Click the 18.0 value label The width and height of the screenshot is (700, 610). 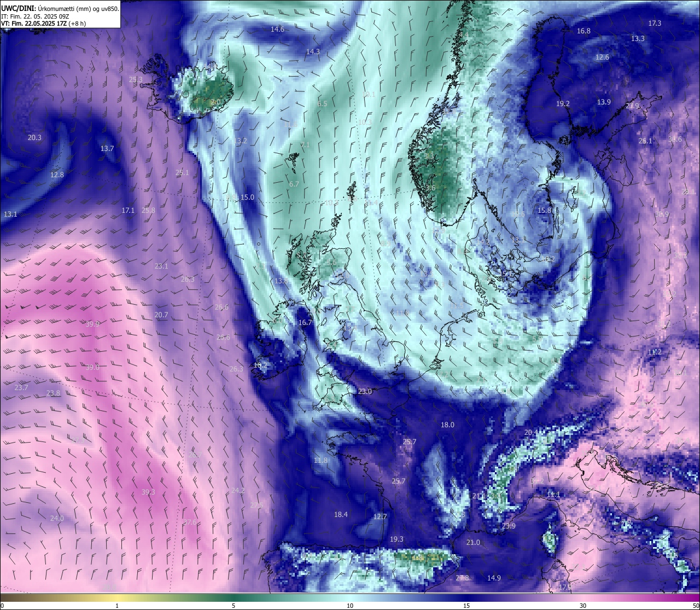447,425
